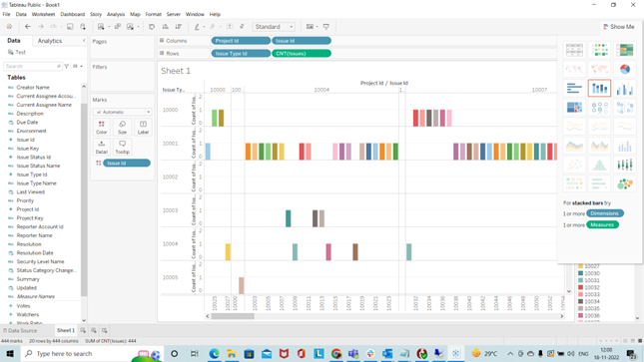Select the treemap chart in Show Me
Screen dimensions: 644x362
574,108
